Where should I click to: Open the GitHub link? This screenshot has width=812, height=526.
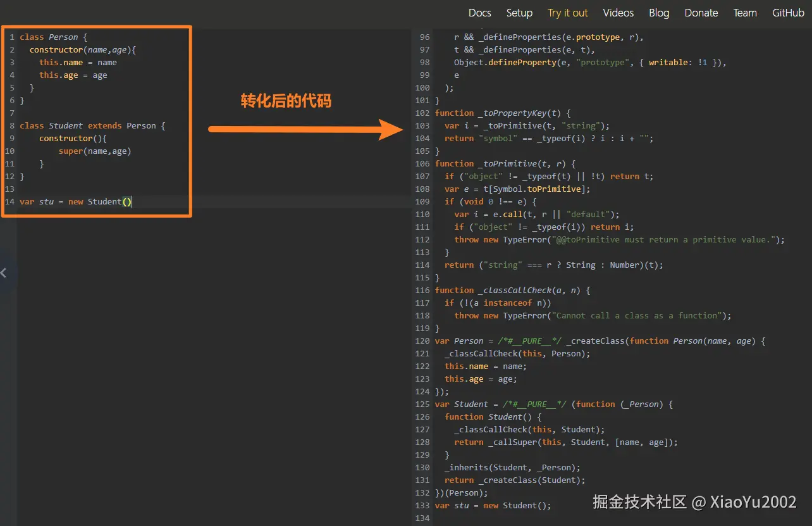click(x=788, y=13)
